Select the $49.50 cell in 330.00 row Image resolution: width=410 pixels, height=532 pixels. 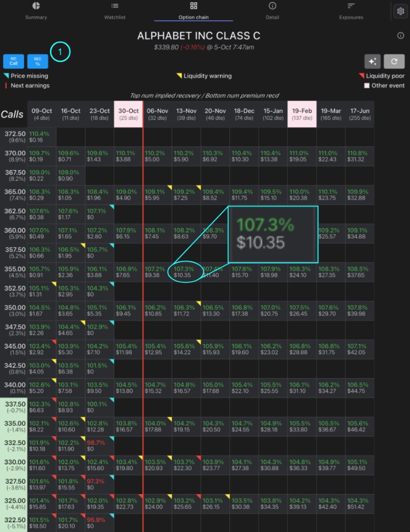[x=360, y=465]
